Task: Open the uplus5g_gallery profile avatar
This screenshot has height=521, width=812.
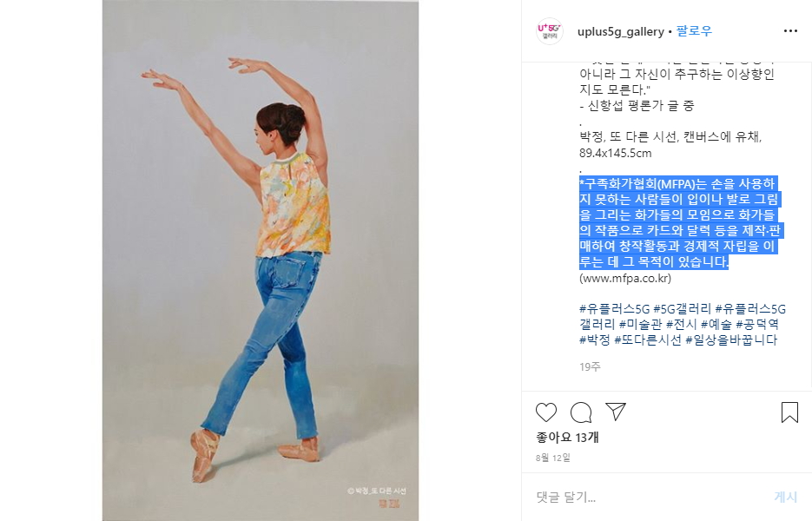Action: (550, 31)
